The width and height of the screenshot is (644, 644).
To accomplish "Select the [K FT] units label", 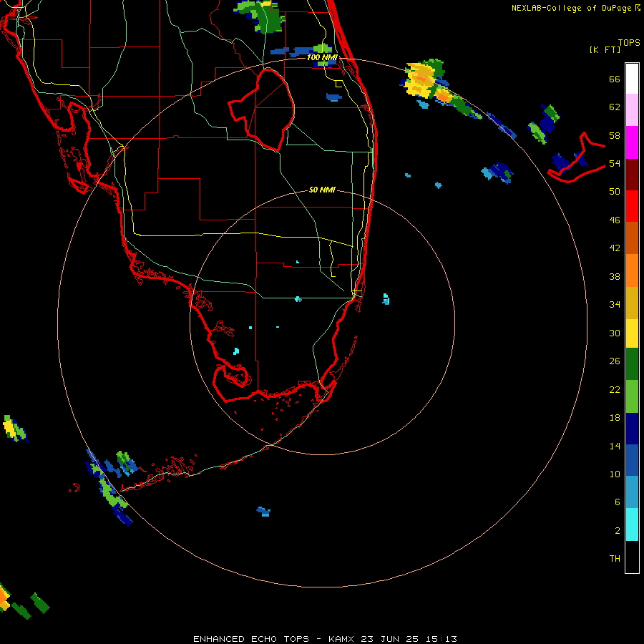I will [605, 49].
